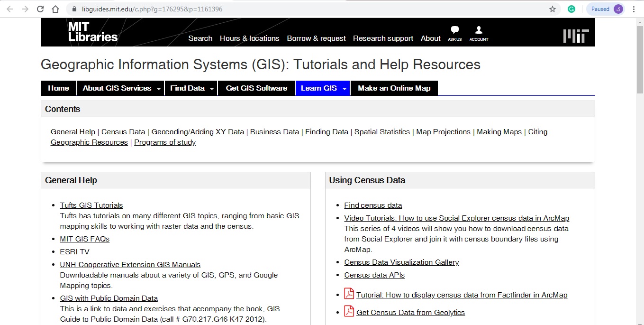Open the Make an Online Map tab
This screenshot has height=325, width=644.
point(394,88)
